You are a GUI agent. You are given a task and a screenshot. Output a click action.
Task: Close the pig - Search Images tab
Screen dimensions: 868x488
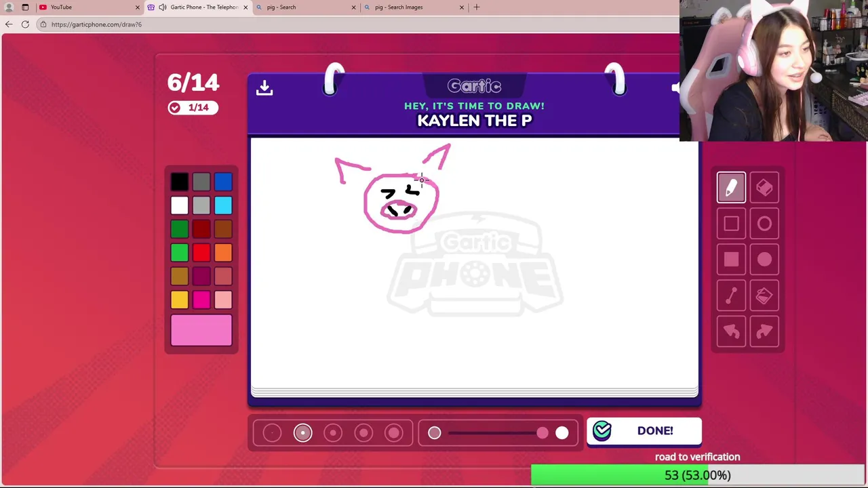[462, 7]
